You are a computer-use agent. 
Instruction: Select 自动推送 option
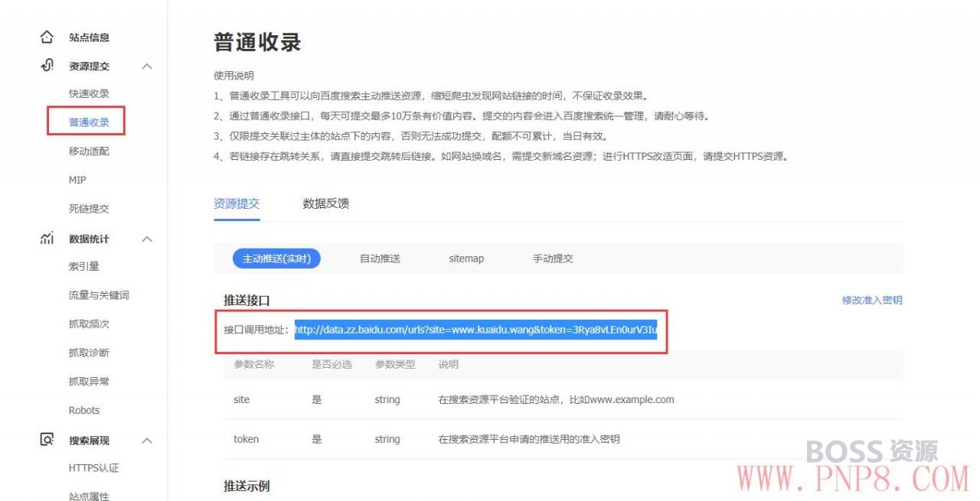pos(380,259)
